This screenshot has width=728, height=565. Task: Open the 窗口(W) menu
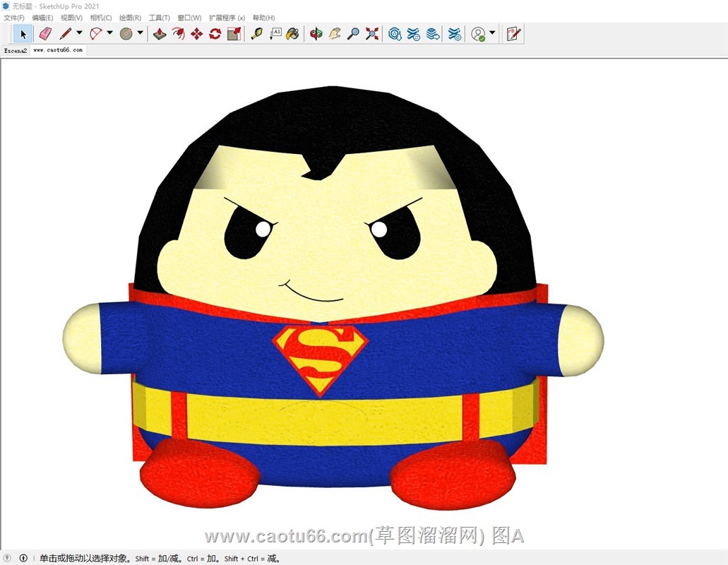[189, 18]
